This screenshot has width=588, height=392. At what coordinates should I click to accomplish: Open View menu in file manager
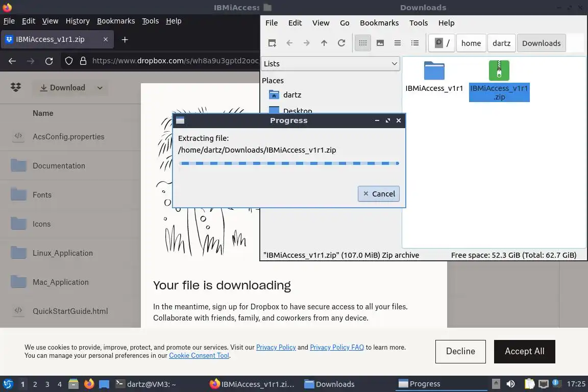[x=321, y=23]
